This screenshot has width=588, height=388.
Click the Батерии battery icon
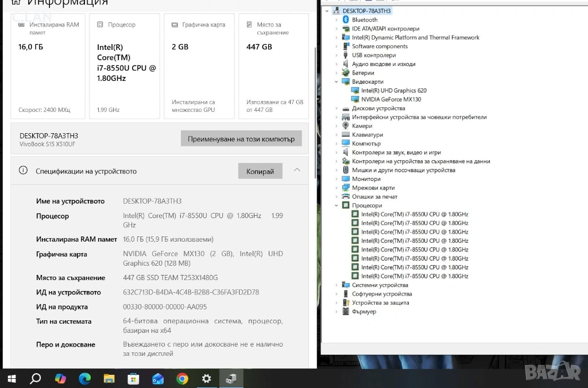pyautogui.click(x=346, y=73)
